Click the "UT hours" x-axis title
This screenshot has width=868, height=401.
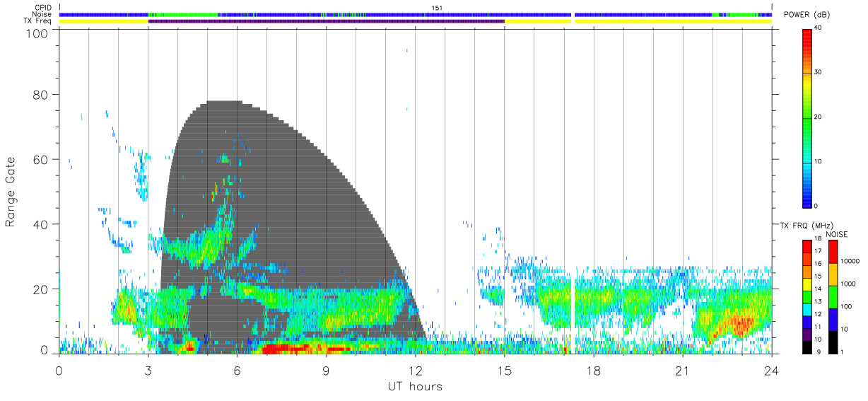pyautogui.click(x=415, y=386)
